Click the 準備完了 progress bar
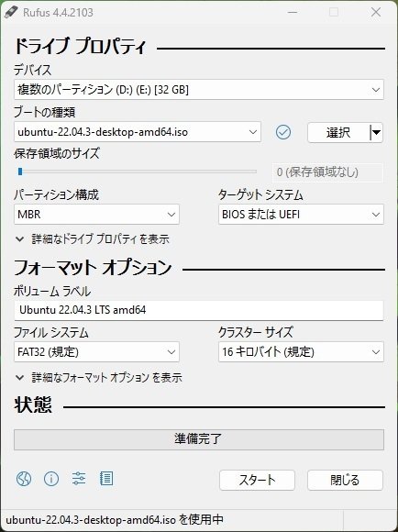 (199, 439)
